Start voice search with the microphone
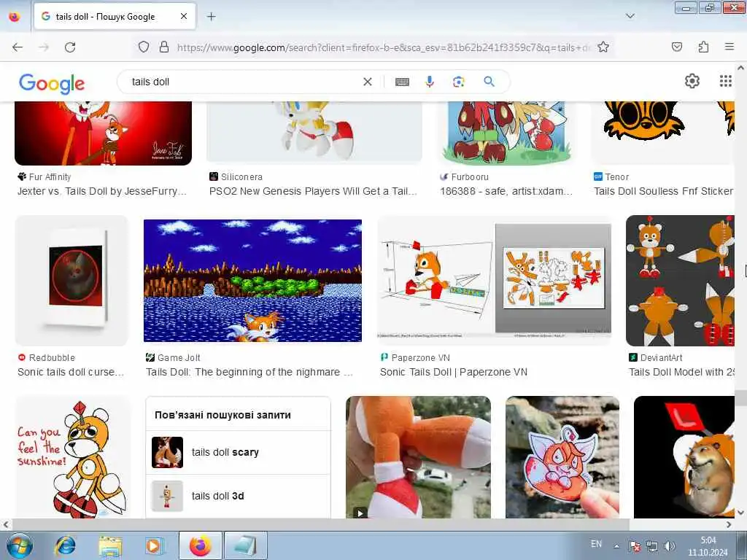Image resolution: width=747 pixels, height=560 pixels. 430,82
